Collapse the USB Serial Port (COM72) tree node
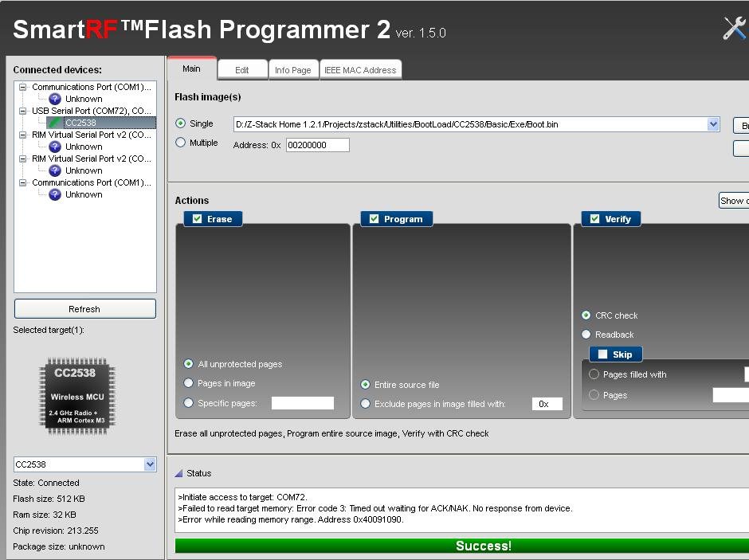This screenshot has height=560, width=749. click(22, 111)
